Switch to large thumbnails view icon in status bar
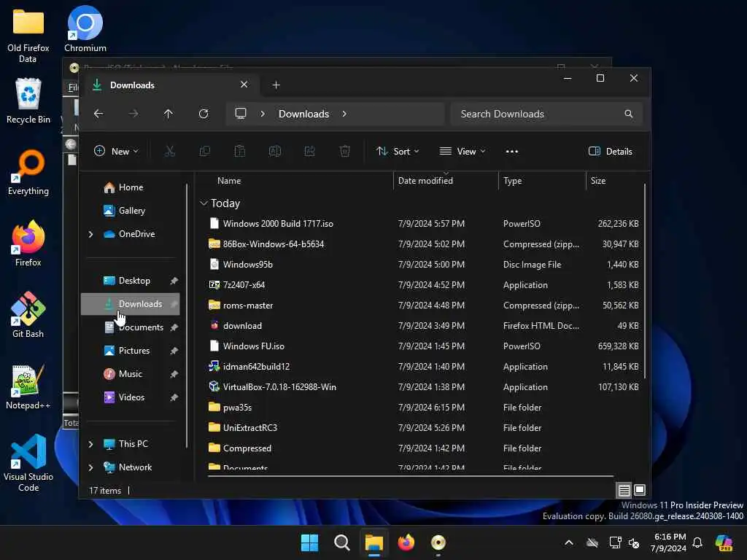747x560 pixels. click(640, 490)
